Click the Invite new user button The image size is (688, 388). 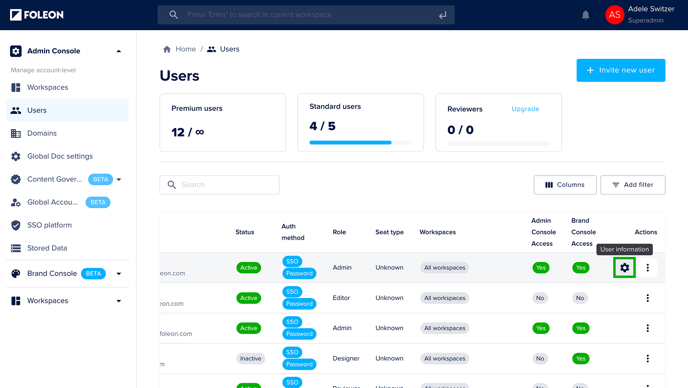(x=620, y=70)
